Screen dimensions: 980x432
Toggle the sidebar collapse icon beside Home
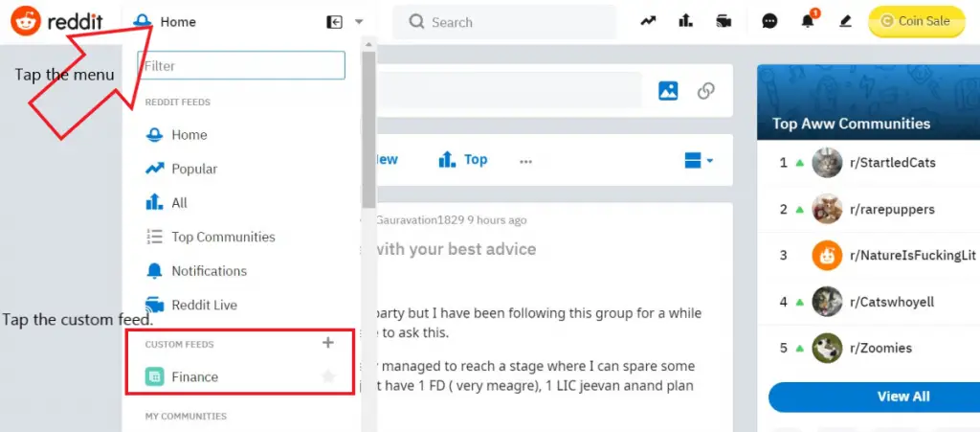tap(334, 22)
